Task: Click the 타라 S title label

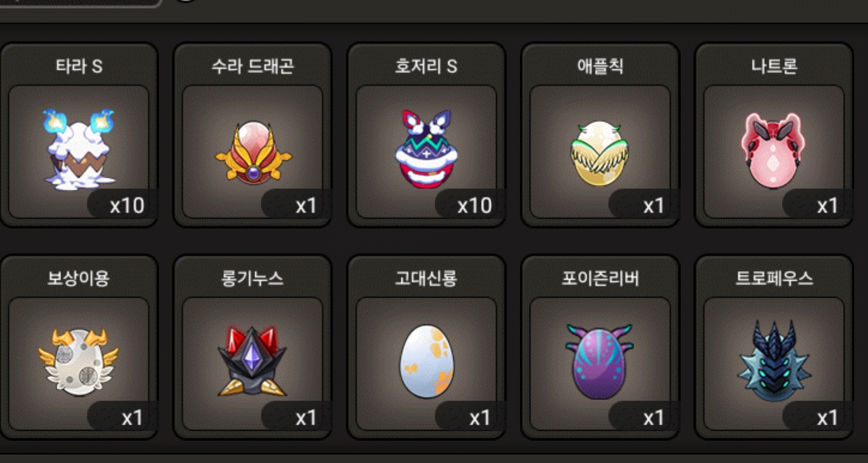Action: point(79,66)
